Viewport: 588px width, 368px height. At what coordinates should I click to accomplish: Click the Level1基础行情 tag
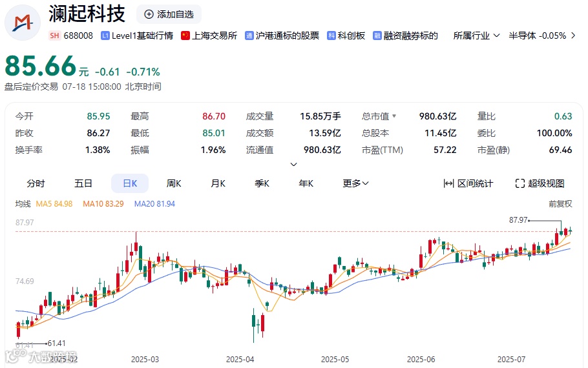point(142,36)
